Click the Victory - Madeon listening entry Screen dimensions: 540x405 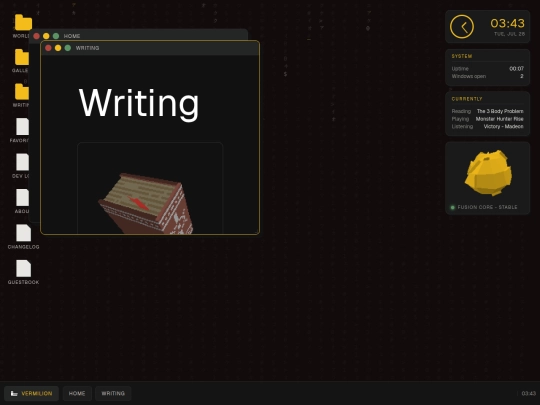[503, 126]
